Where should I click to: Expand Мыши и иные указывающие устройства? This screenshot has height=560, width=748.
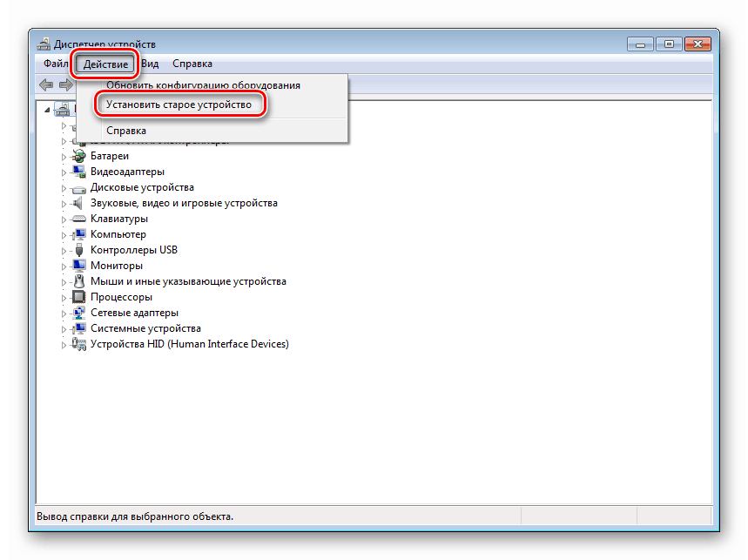pyautogui.click(x=64, y=282)
